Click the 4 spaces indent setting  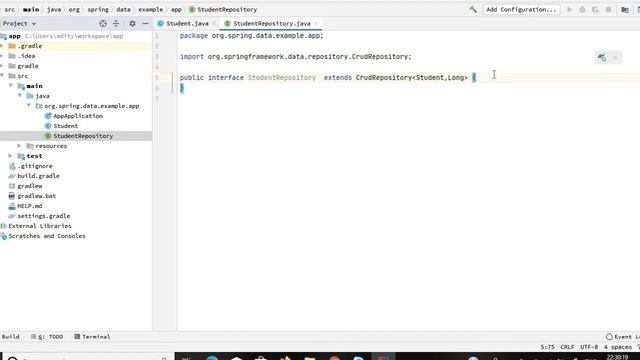618,347
